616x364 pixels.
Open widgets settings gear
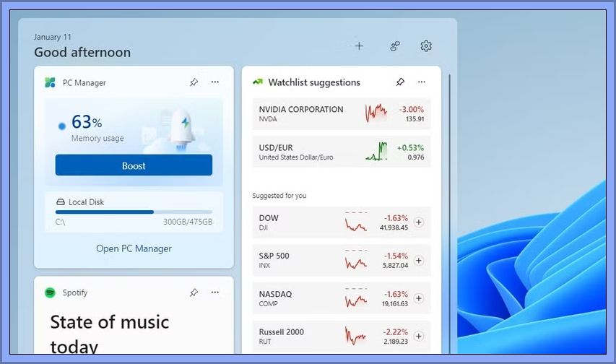(426, 46)
